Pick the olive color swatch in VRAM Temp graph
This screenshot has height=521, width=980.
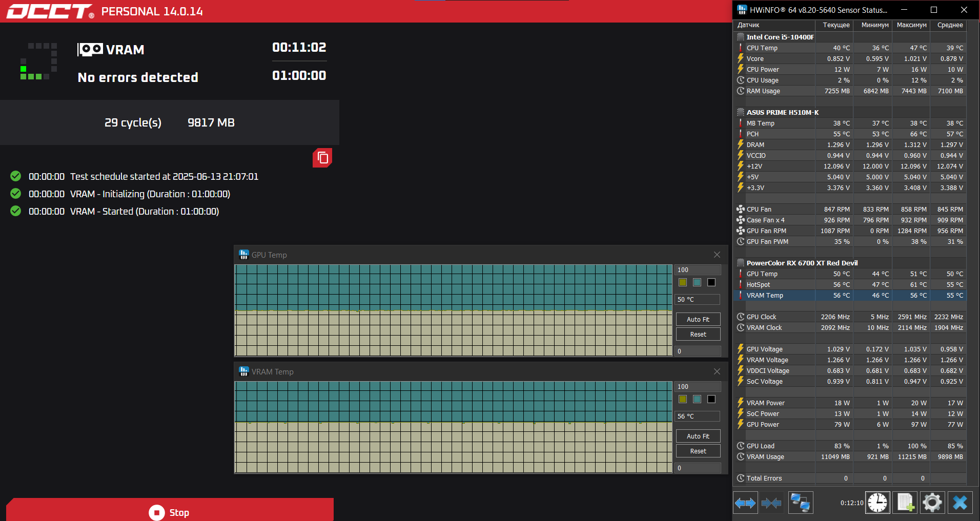click(x=683, y=399)
